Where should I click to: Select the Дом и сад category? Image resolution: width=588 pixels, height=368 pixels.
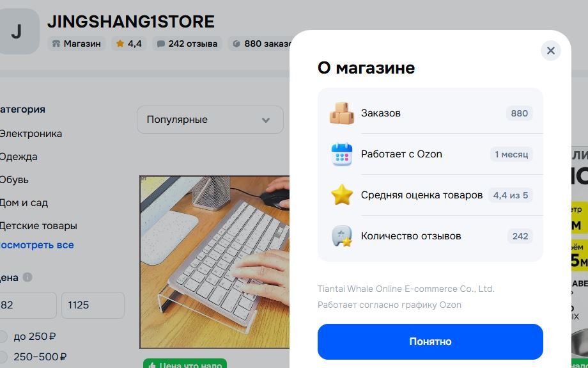click(x=24, y=203)
